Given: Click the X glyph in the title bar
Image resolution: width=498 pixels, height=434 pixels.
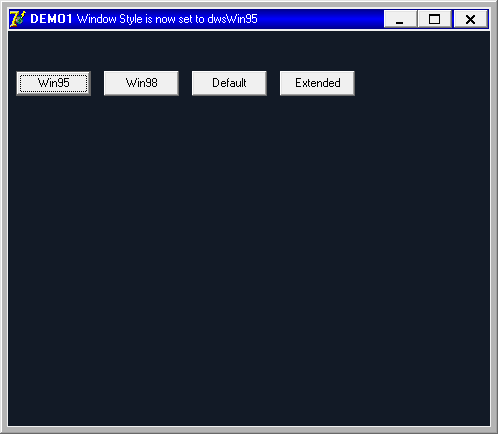Looking at the screenshot, I should click(470, 19).
